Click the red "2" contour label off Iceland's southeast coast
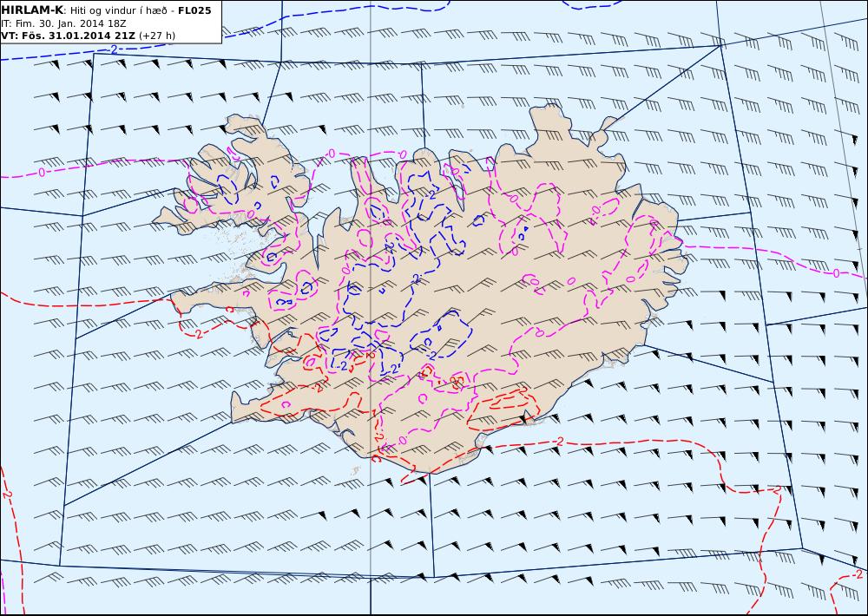Viewport: 868px width, 616px height. pyautogui.click(x=560, y=441)
